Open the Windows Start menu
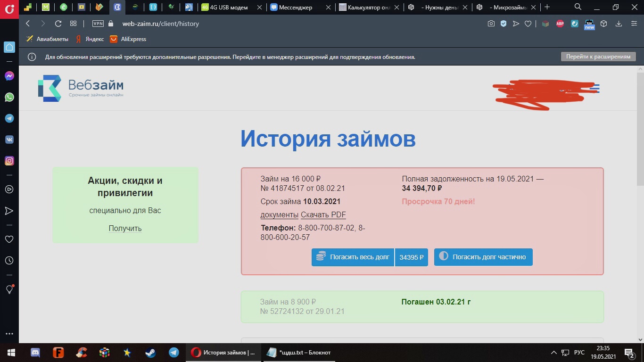Screen dimensions: 644x362 click(10, 353)
